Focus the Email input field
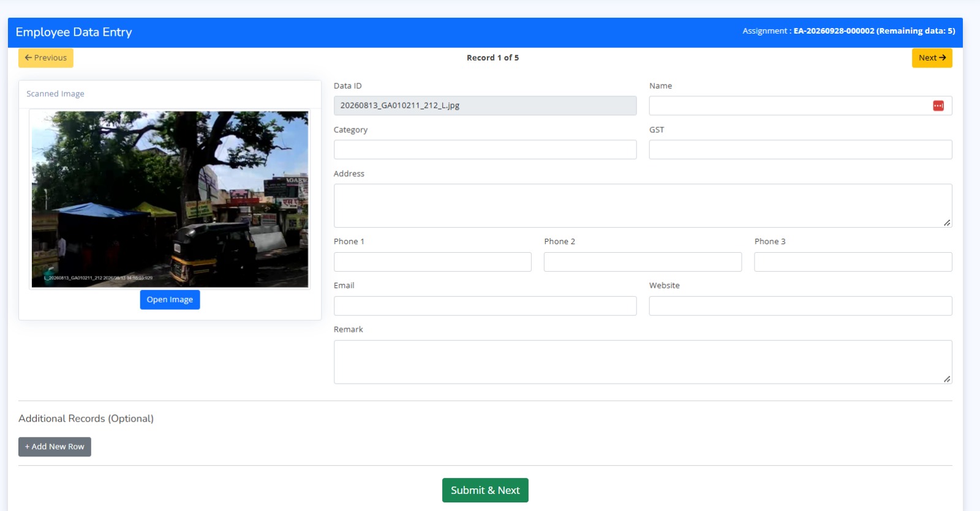 point(485,306)
